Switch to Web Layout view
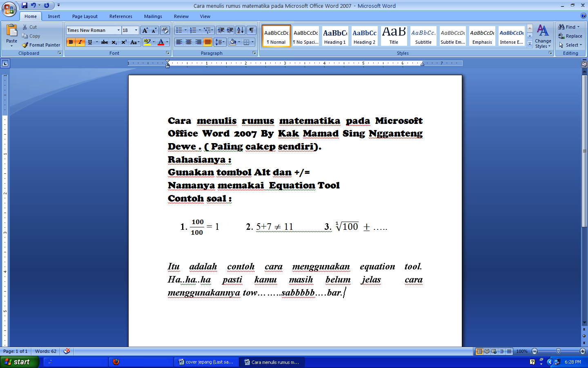The width and height of the screenshot is (588, 368). 494,351
